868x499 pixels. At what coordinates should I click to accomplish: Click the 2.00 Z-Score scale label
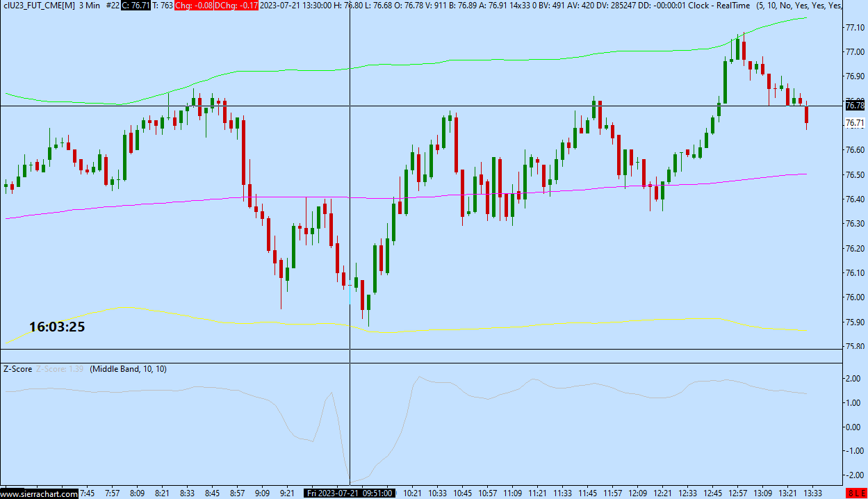[854, 379]
